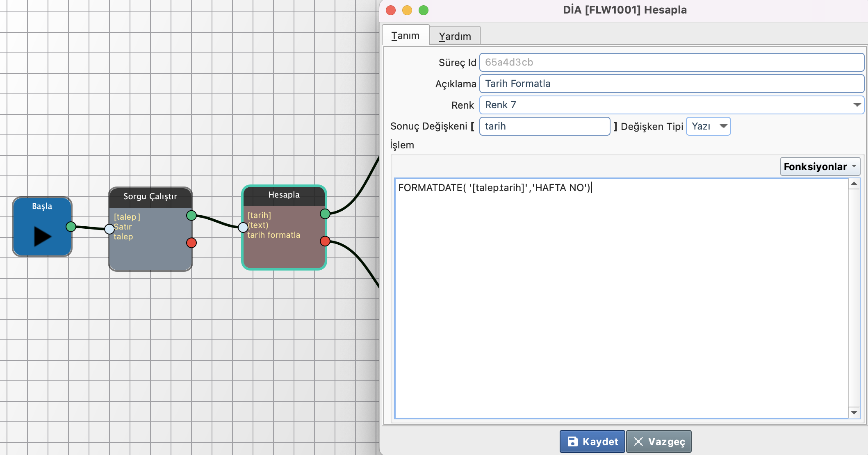Select the Tanım tab
Image resolution: width=868 pixels, height=455 pixels.
click(405, 36)
